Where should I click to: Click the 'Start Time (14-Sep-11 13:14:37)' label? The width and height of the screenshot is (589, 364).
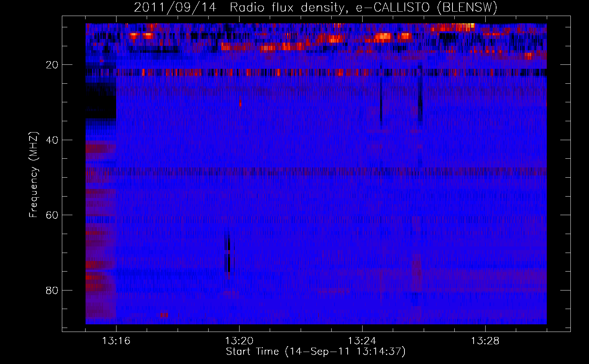click(316, 352)
